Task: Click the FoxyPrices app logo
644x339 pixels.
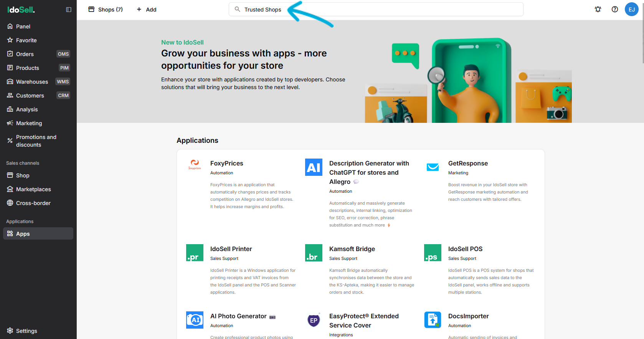Action: (195, 165)
